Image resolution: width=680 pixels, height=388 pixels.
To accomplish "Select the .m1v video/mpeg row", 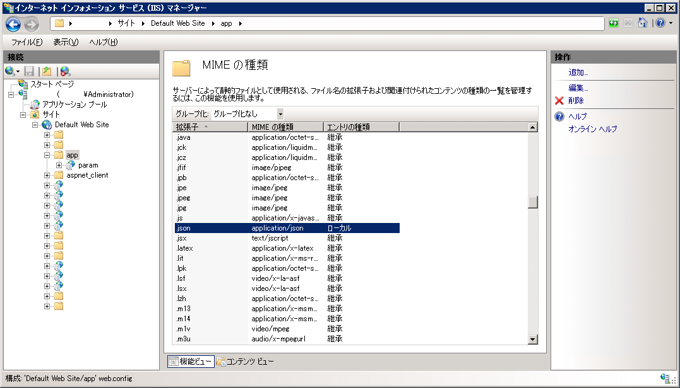I will (x=287, y=329).
